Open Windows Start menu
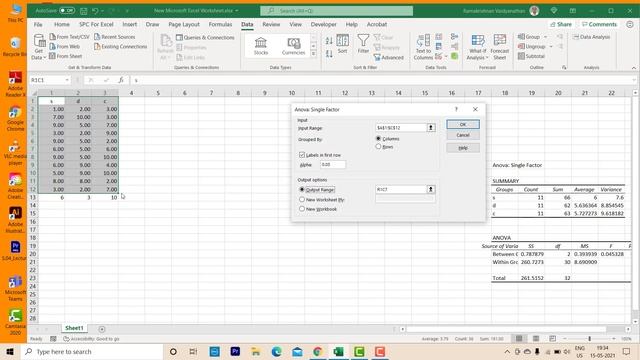The height and width of the screenshot is (360, 640). pos(10,351)
